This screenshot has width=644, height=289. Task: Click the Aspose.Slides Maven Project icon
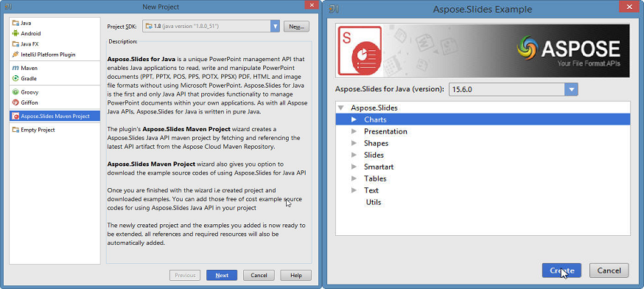click(x=15, y=116)
